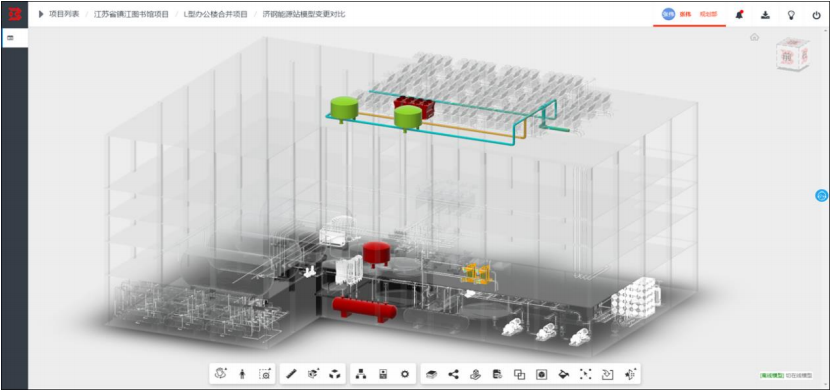
Task: Click the document data icon in toolbar
Action: 497,374
